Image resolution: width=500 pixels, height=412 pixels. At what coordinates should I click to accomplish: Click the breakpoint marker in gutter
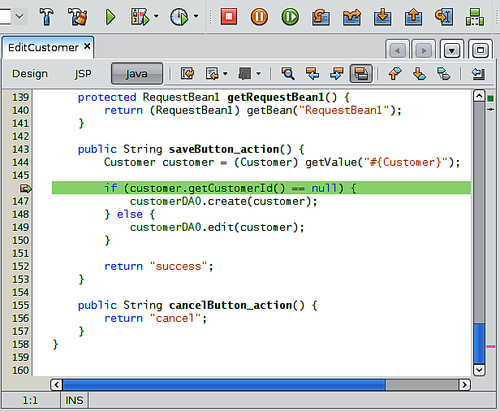pos(25,188)
